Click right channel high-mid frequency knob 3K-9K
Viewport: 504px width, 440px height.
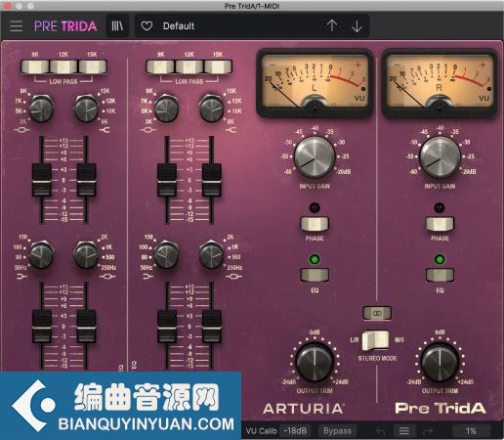pyautogui.click(x=166, y=109)
